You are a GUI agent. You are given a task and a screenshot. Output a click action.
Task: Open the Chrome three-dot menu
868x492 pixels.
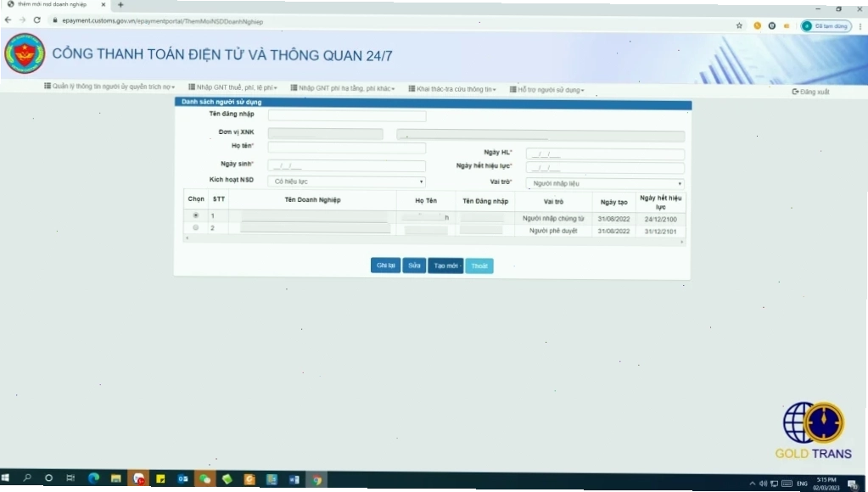tap(860, 26)
